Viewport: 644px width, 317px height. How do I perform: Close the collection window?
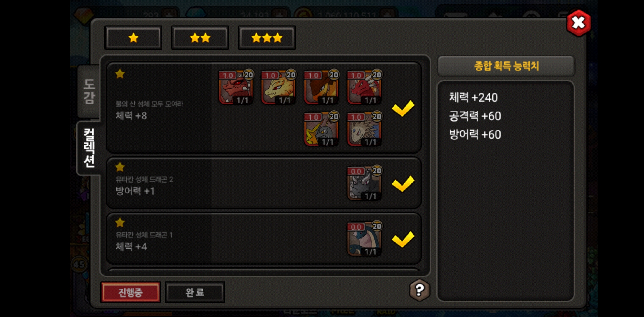tap(578, 23)
